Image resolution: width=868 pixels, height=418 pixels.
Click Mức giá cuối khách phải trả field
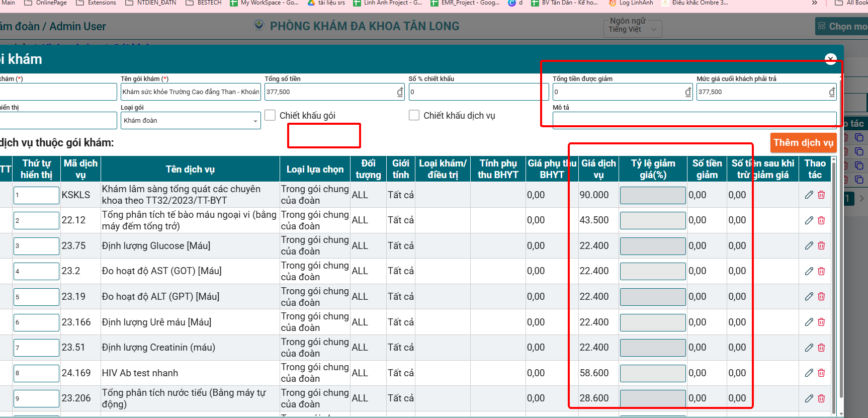pos(766,92)
